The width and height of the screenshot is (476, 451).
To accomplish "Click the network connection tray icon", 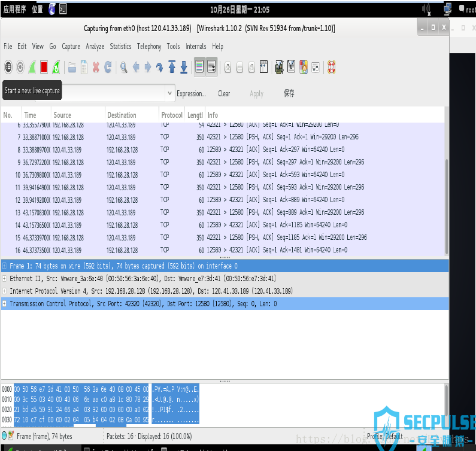I will coord(447,10).
